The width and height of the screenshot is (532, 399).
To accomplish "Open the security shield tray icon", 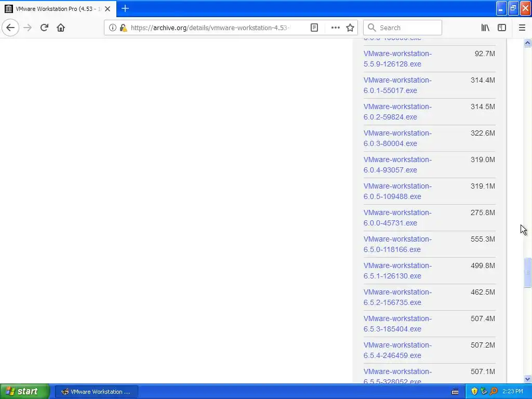I will (x=474, y=392).
